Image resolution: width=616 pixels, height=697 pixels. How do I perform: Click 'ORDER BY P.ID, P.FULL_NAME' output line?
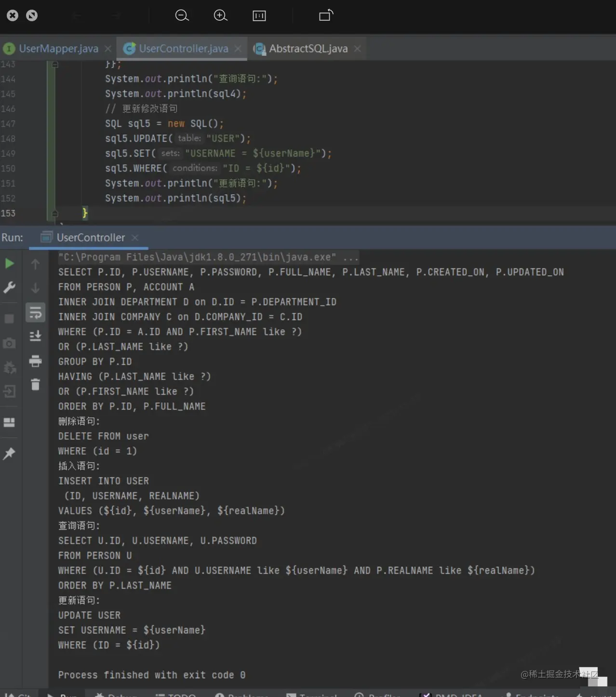132,407
